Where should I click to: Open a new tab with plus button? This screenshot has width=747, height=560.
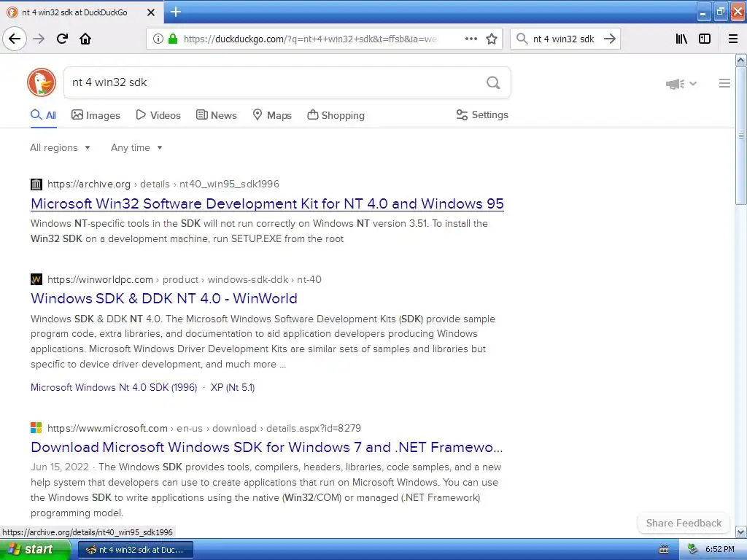click(x=176, y=12)
